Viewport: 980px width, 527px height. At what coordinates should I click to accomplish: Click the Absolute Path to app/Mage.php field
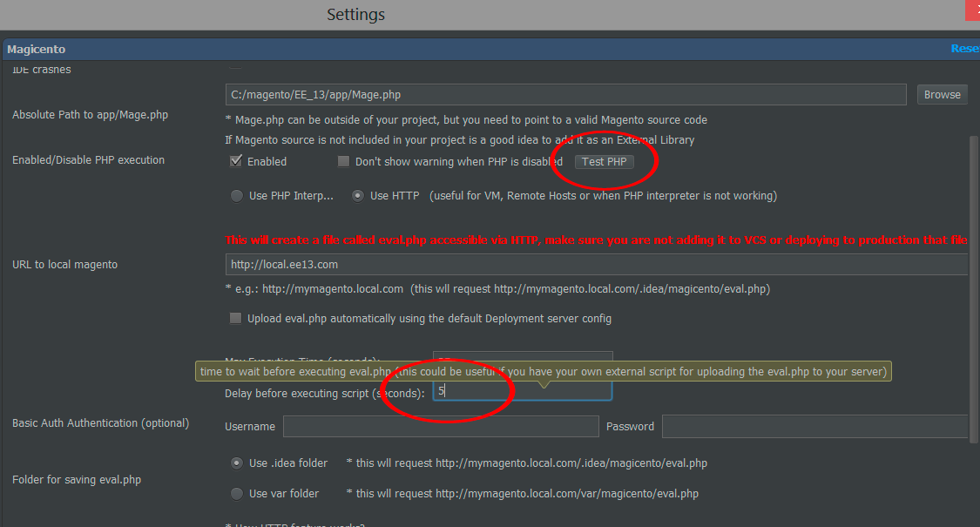pyautogui.click(x=565, y=94)
